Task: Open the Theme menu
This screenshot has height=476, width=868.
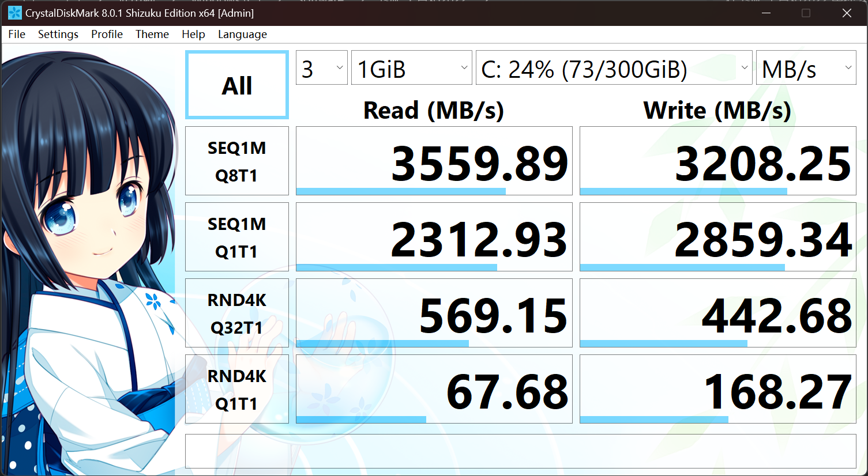Action: (152, 35)
